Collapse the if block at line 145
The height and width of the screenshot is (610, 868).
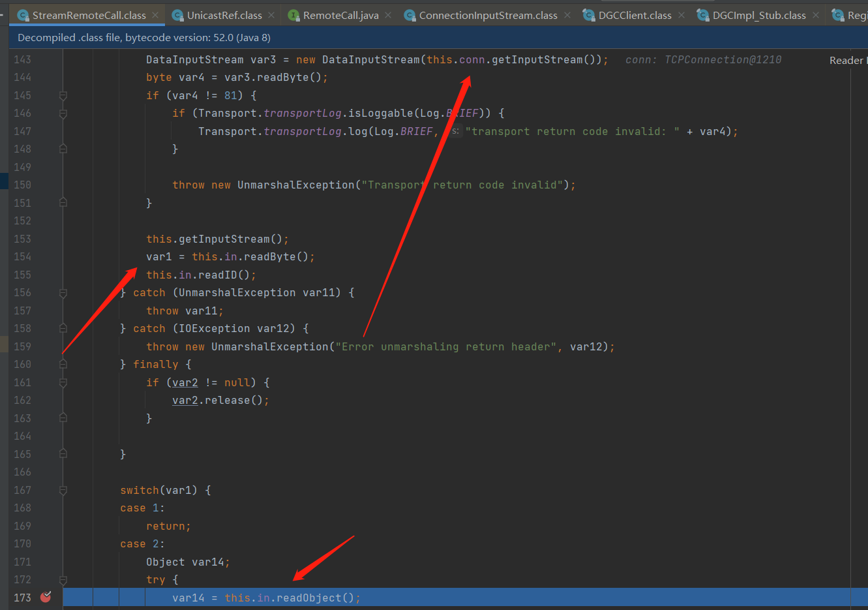pyautogui.click(x=63, y=95)
